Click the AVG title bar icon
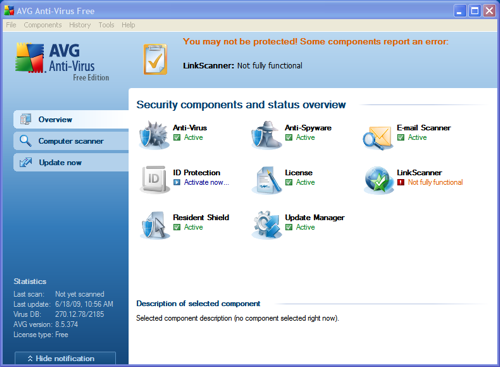The height and width of the screenshot is (367, 500). tap(9, 10)
